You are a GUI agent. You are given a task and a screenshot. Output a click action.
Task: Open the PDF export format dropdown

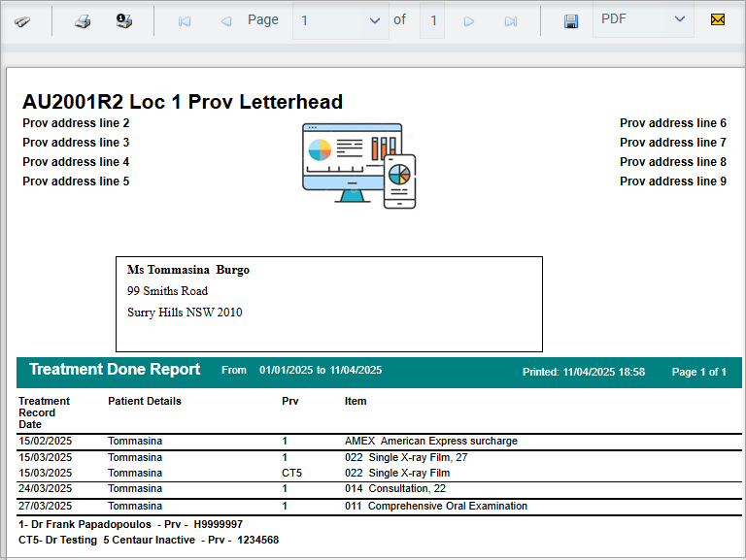(x=643, y=19)
